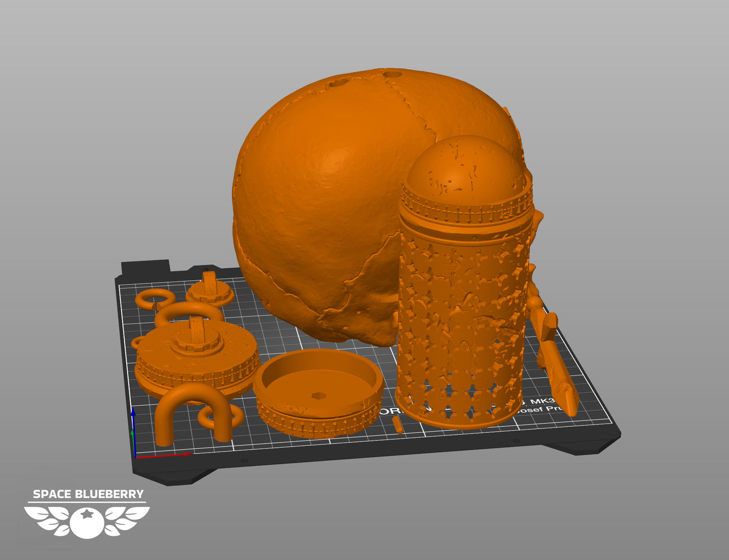
Task: Click the dome top of the cylinder
Action: pyautogui.click(x=467, y=169)
